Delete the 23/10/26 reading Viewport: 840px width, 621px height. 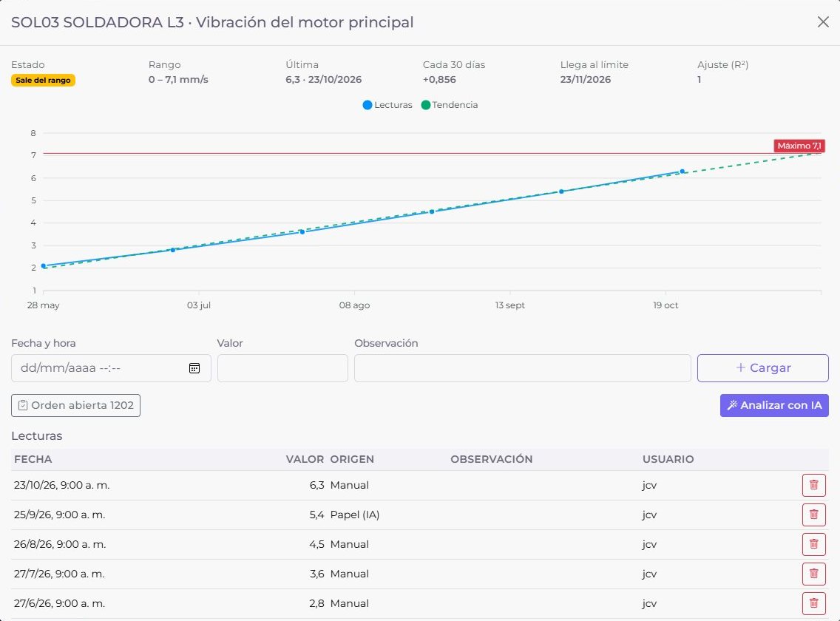click(813, 485)
